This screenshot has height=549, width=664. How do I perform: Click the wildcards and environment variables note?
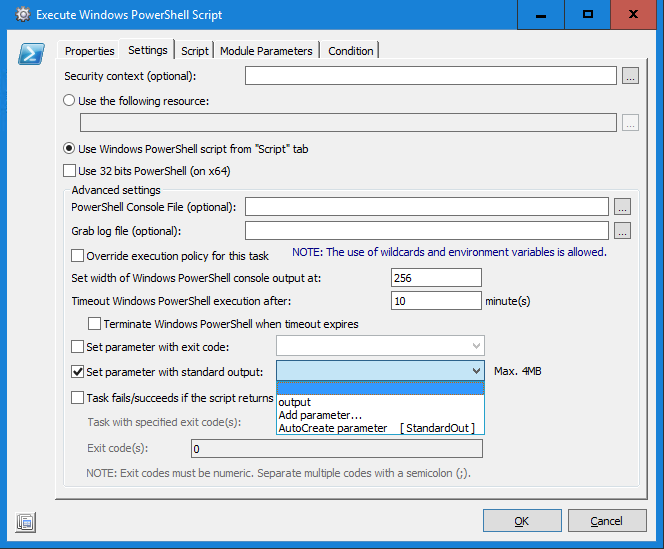pos(449,252)
